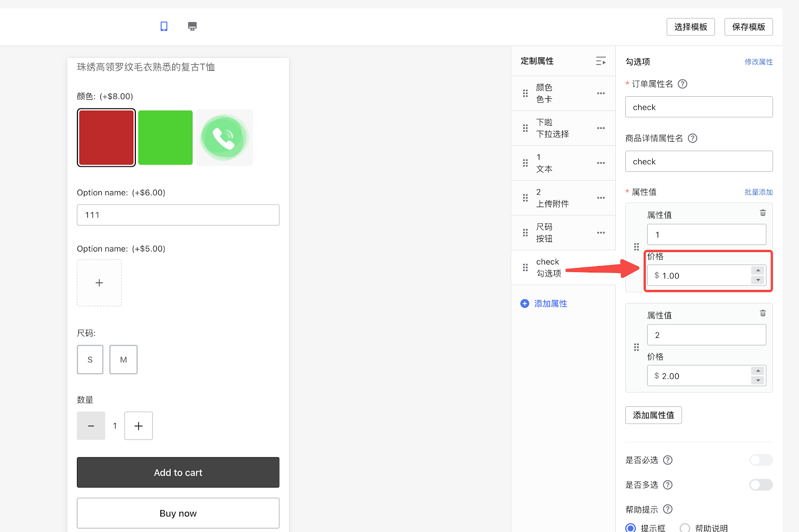Delete attribute value 1 with trash icon
This screenshot has height=532, width=799.
(x=763, y=213)
